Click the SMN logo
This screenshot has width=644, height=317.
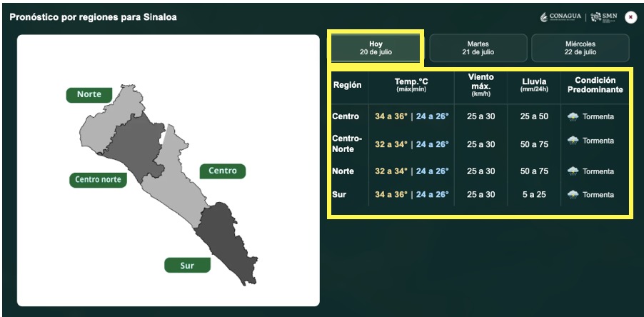[604, 17]
